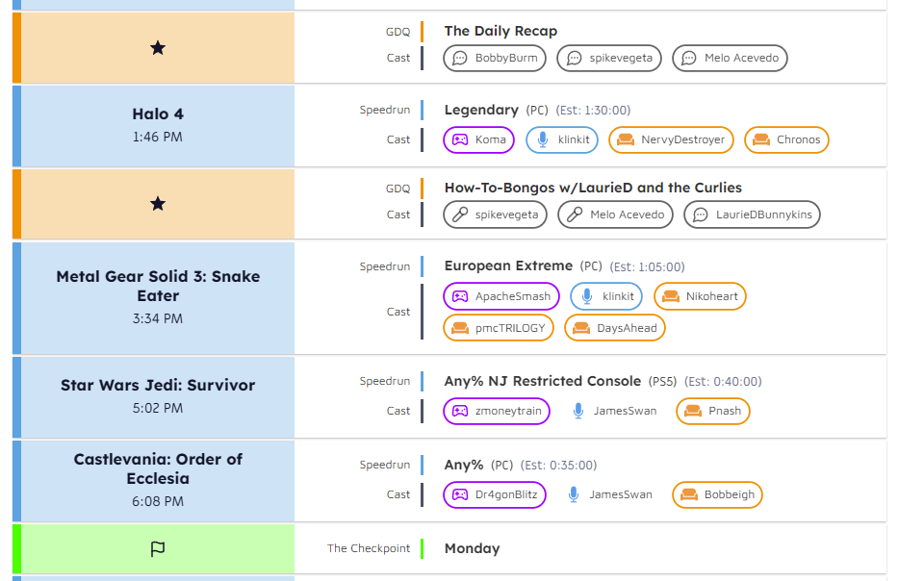Viewport: 924px width, 581px height.
Task: Select pmcTRILOGY couch chip
Action: click(x=498, y=328)
